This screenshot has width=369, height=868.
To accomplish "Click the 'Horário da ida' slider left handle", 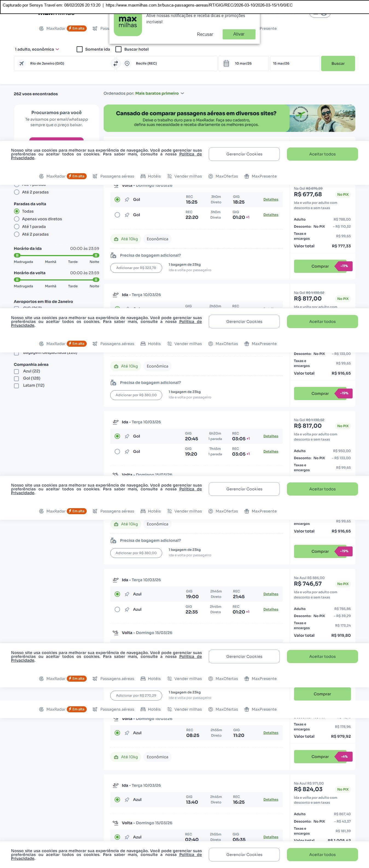I will pyautogui.click(x=17, y=255).
